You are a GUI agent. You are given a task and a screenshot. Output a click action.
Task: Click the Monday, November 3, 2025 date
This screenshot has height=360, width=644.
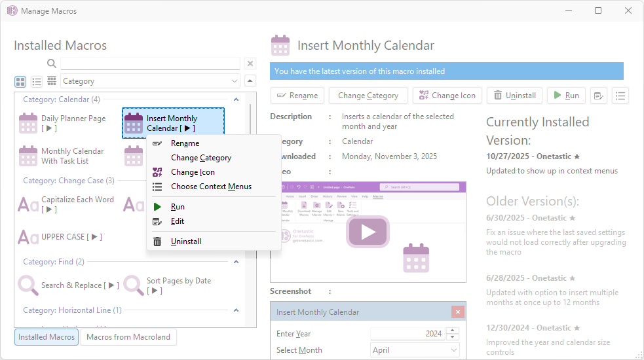389,156
